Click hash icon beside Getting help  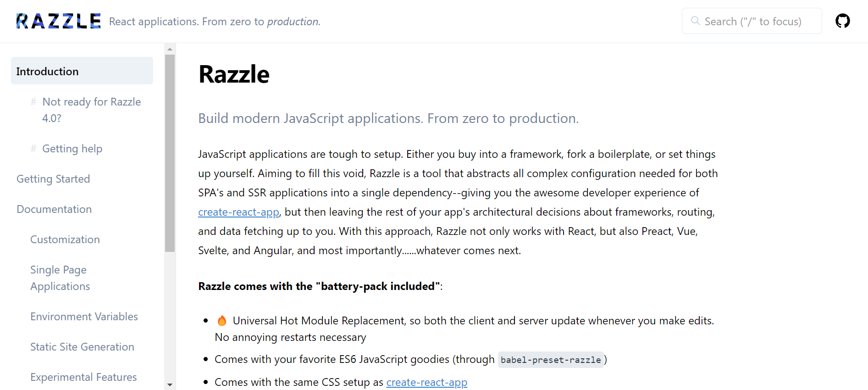pos(33,148)
